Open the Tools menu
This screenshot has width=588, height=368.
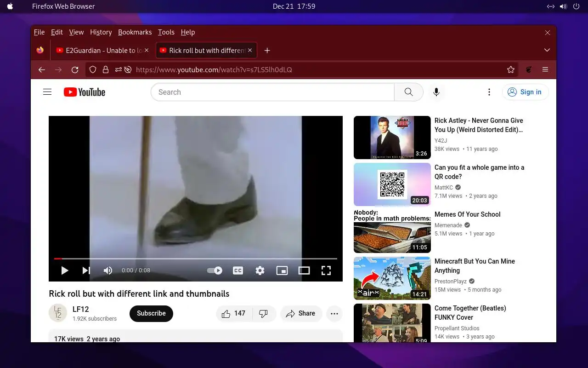(x=166, y=32)
